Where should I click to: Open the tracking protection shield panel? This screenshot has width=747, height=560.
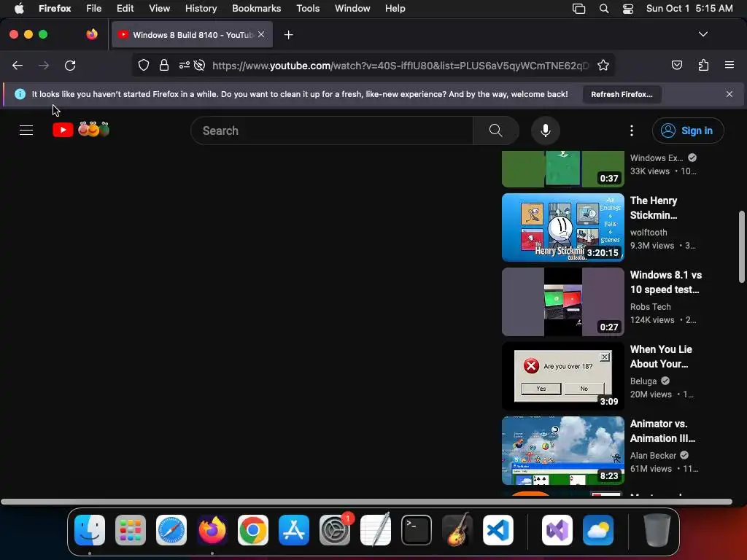coord(144,65)
